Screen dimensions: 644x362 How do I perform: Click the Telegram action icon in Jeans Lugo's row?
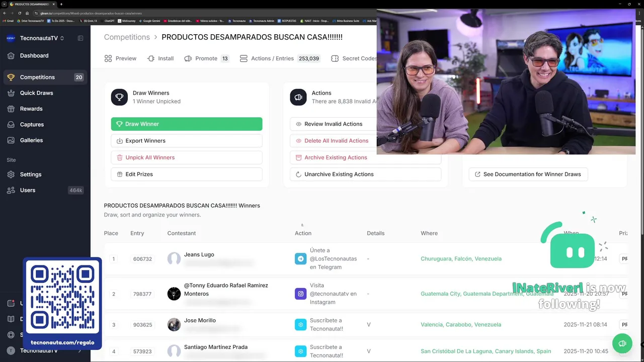pos(300,259)
